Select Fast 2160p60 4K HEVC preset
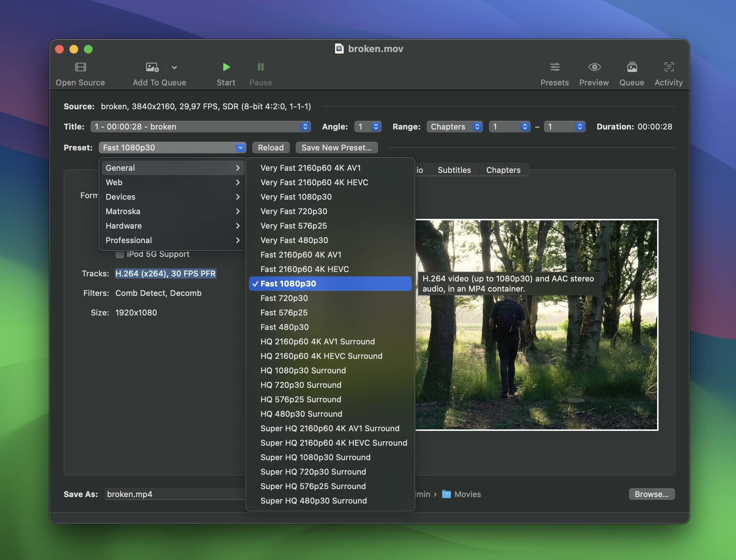 pyautogui.click(x=330, y=269)
